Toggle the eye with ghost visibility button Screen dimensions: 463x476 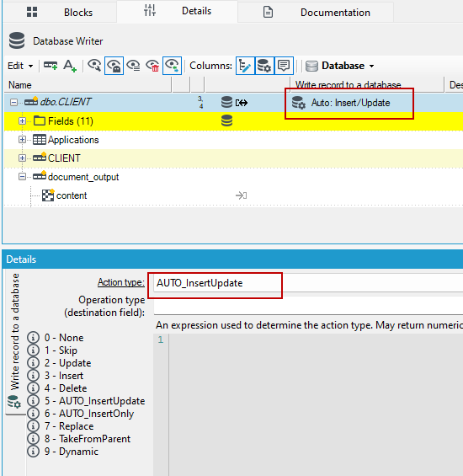click(x=114, y=66)
